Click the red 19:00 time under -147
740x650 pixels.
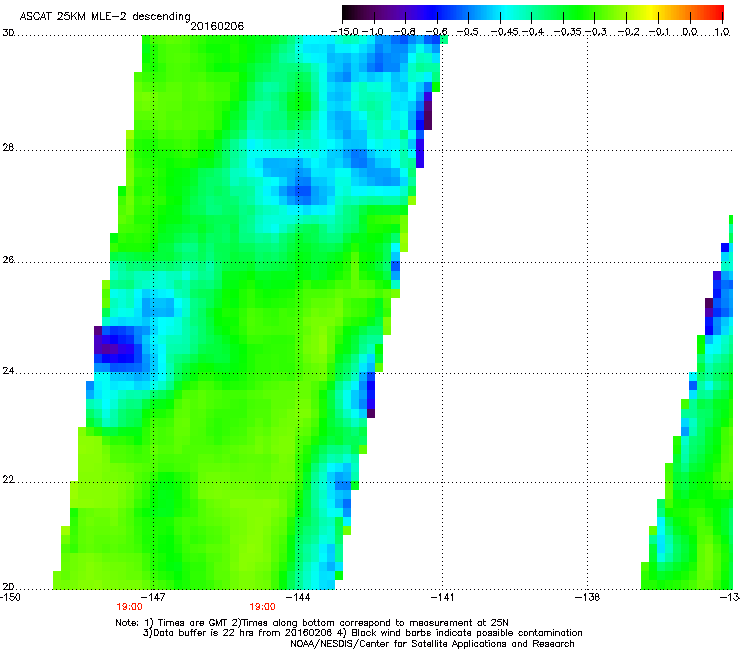pos(129,607)
